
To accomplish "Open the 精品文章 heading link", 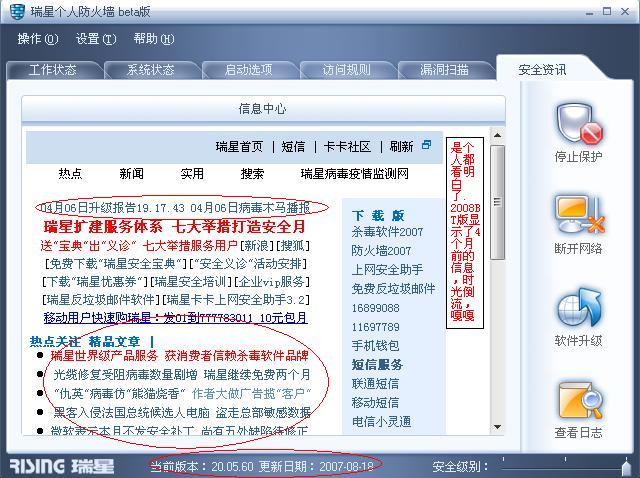I will point(114,341).
